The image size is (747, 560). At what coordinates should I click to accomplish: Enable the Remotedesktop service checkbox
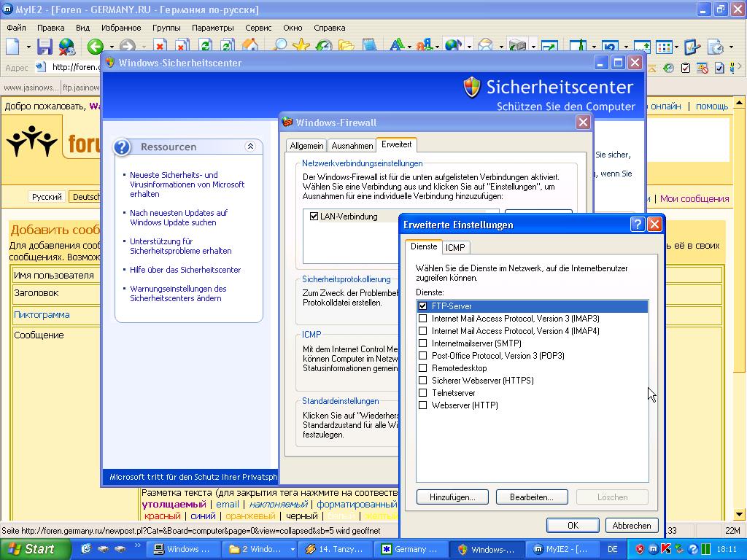pyautogui.click(x=422, y=368)
